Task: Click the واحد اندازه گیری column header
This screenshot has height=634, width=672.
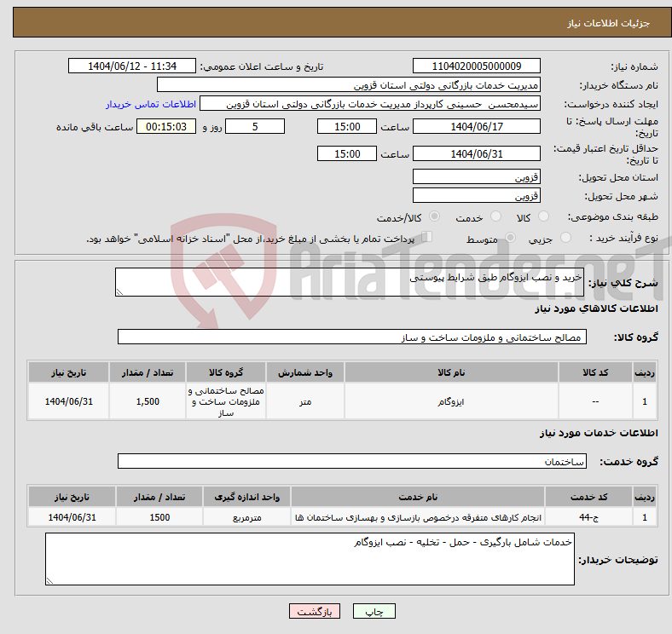Action: (x=246, y=497)
